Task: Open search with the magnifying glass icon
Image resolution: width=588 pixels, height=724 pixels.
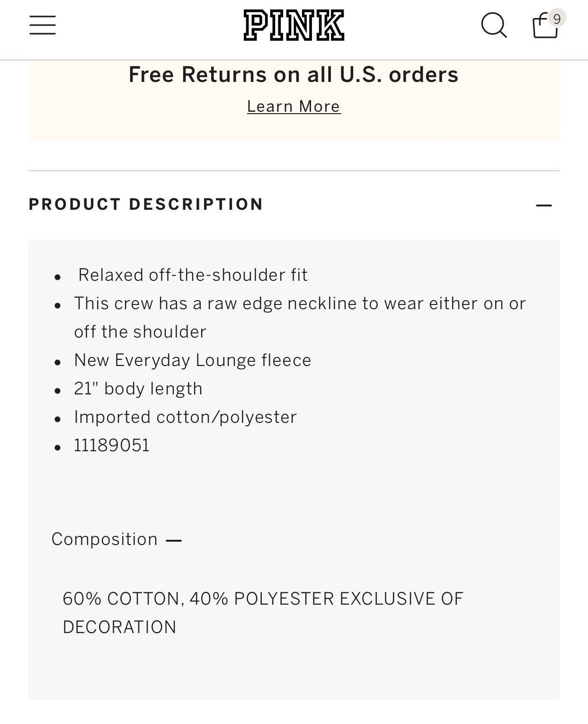Action: (x=494, y=25)
